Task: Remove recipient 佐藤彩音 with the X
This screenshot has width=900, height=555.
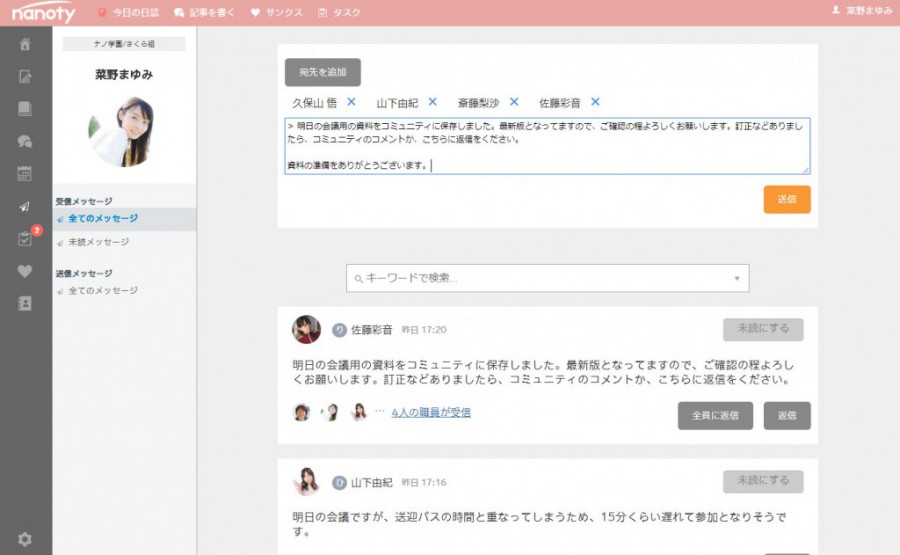Action: pos(595,102)
